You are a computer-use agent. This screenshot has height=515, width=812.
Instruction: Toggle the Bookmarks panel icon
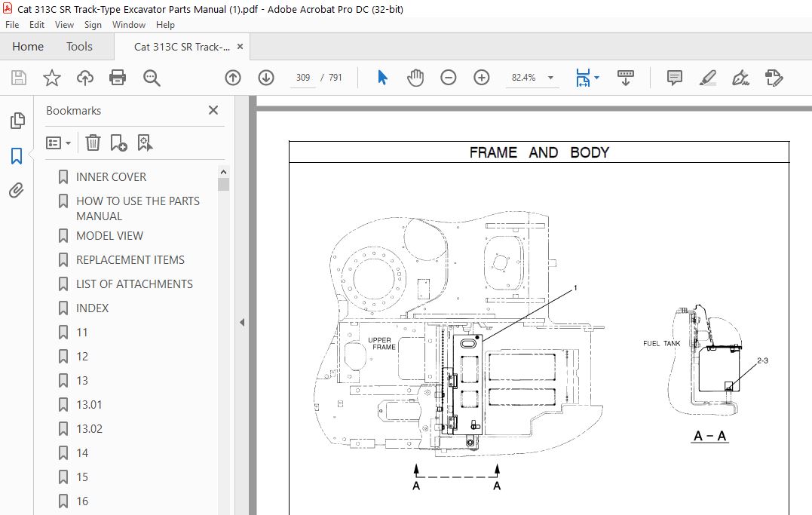17,155
